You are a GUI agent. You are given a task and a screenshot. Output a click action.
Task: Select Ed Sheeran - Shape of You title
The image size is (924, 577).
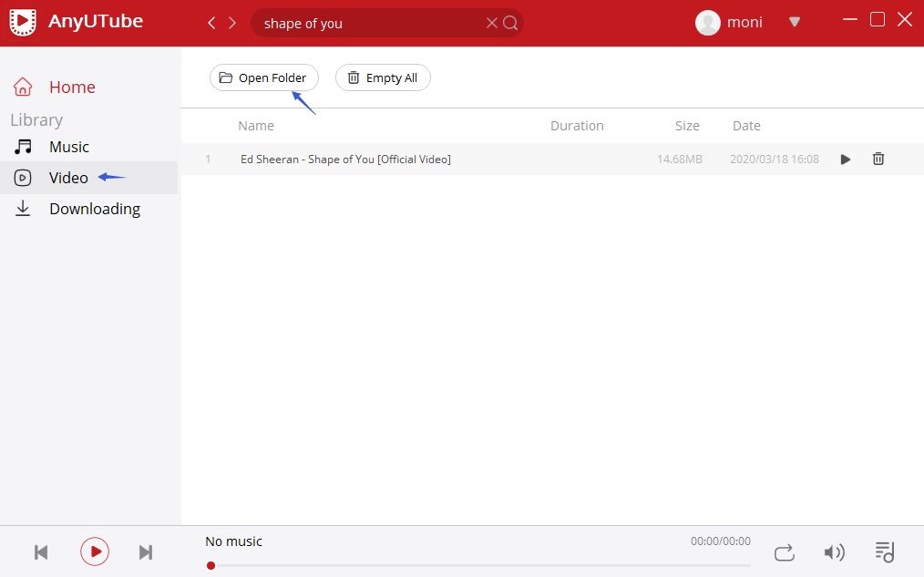click(345, 160)
